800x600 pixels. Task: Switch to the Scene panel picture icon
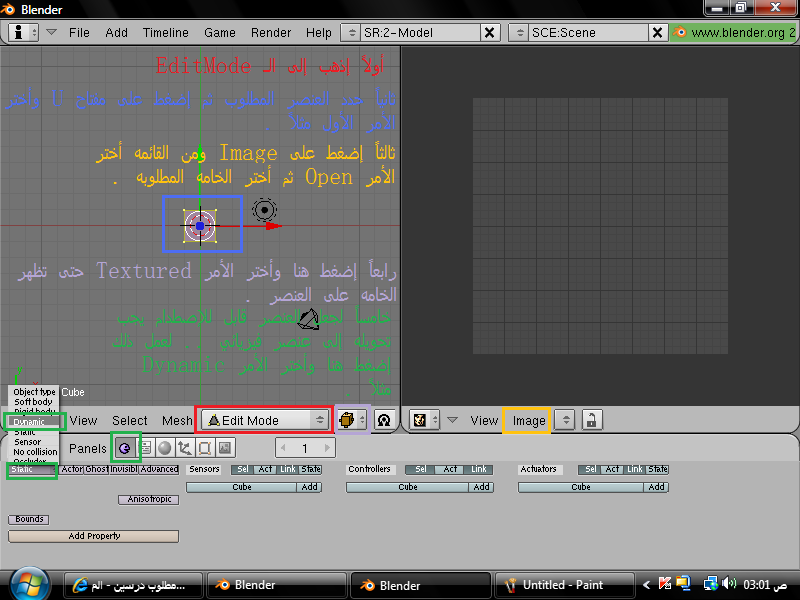point(224,448)
